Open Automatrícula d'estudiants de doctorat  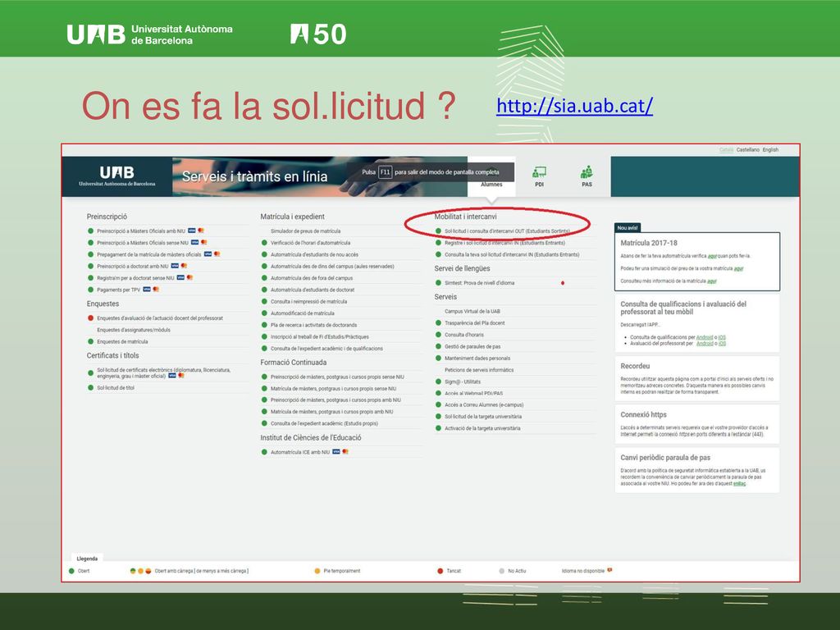[x=313, y=290]
